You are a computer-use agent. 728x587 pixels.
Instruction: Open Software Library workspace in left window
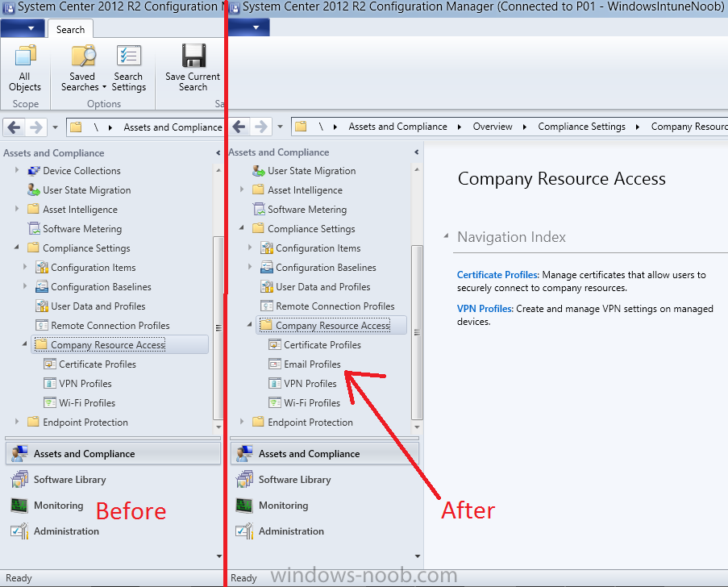[x=113, y=479]
